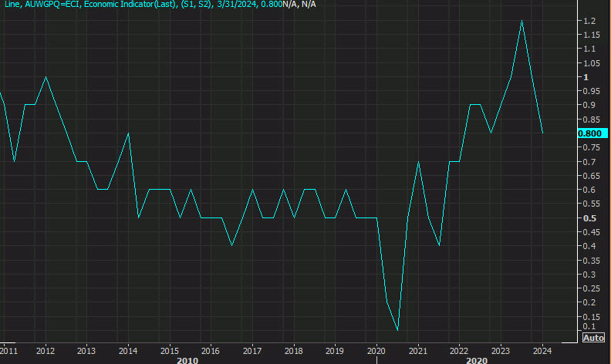Click the 2015 x-axis label
611x364 pixels.
click(x=170, y=351)
